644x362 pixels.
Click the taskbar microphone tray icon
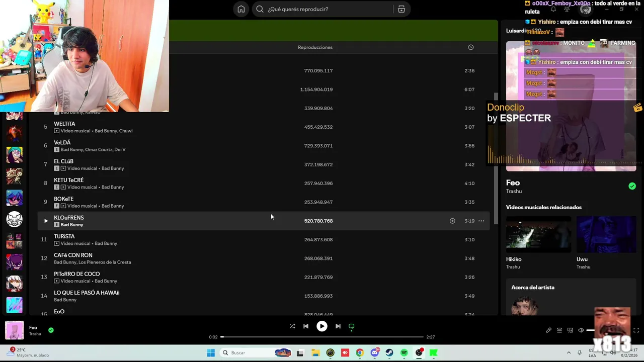pos(580,353)
